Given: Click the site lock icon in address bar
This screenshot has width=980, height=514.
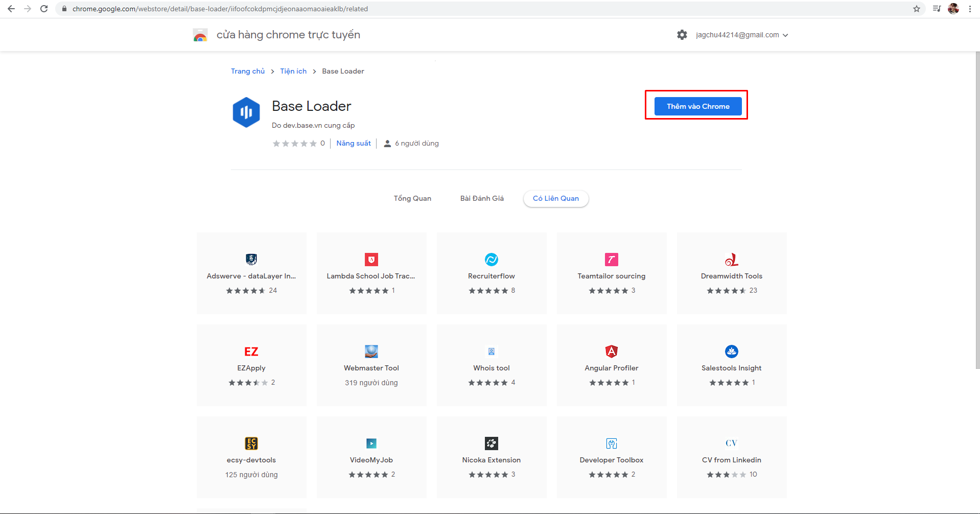Looking at the screenshot, I should pyautogui.click(x=64, y=9).
